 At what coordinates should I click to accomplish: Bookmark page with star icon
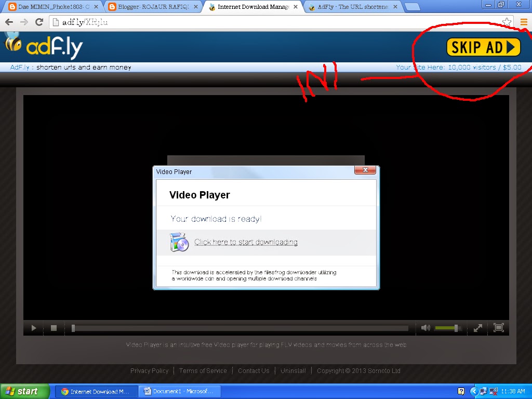pos(507,22)
